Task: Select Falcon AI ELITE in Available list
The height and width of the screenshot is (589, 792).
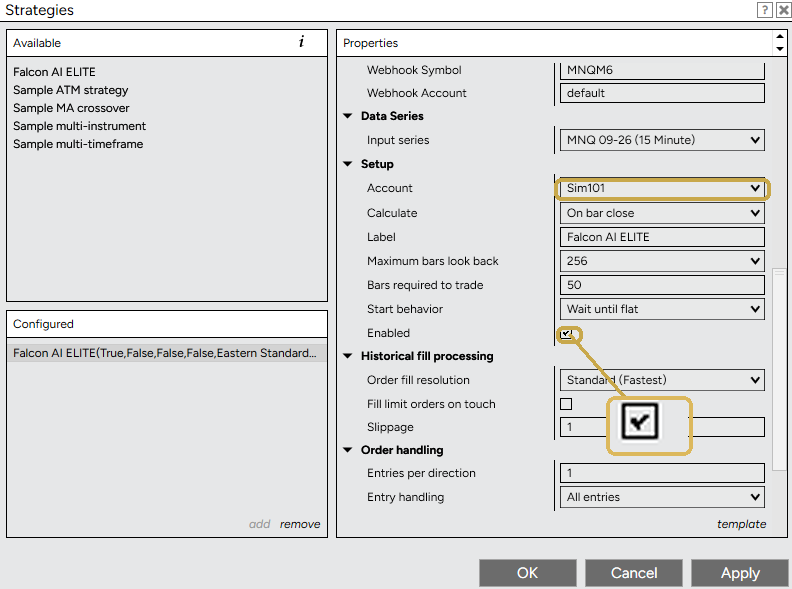Action: coord(54,72)
